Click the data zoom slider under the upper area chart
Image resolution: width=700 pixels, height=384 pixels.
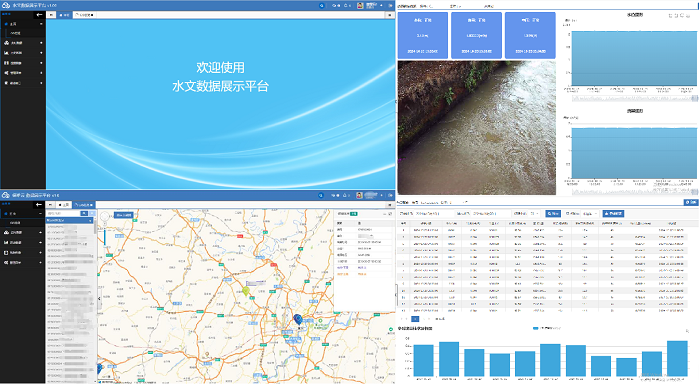coord(634,98)
